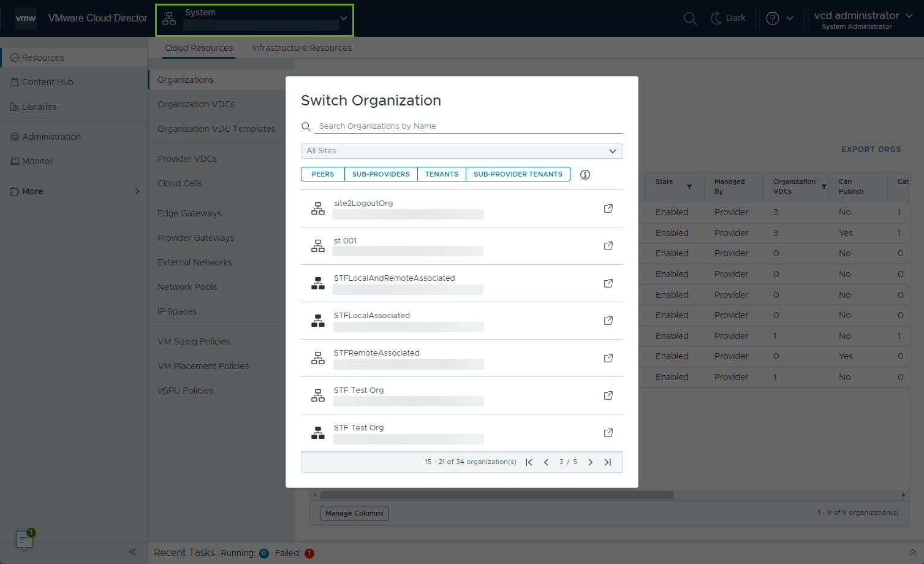Viewport: 924px width, 564px height.
Task: Toggle the SUB-PROVIDERS filter
Action: point(381,174)
